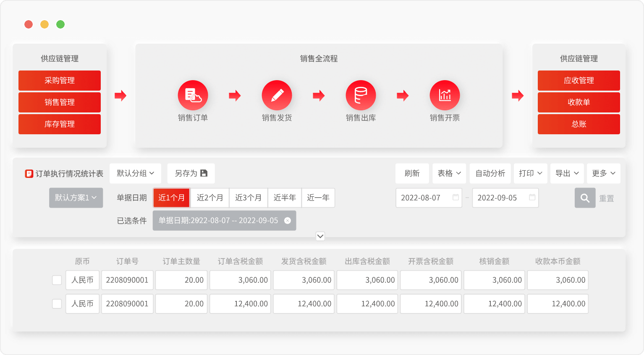Click the 刷新 refresh button
The height and width of the screenshot is (355, 644).
click(x=412, y=173)
